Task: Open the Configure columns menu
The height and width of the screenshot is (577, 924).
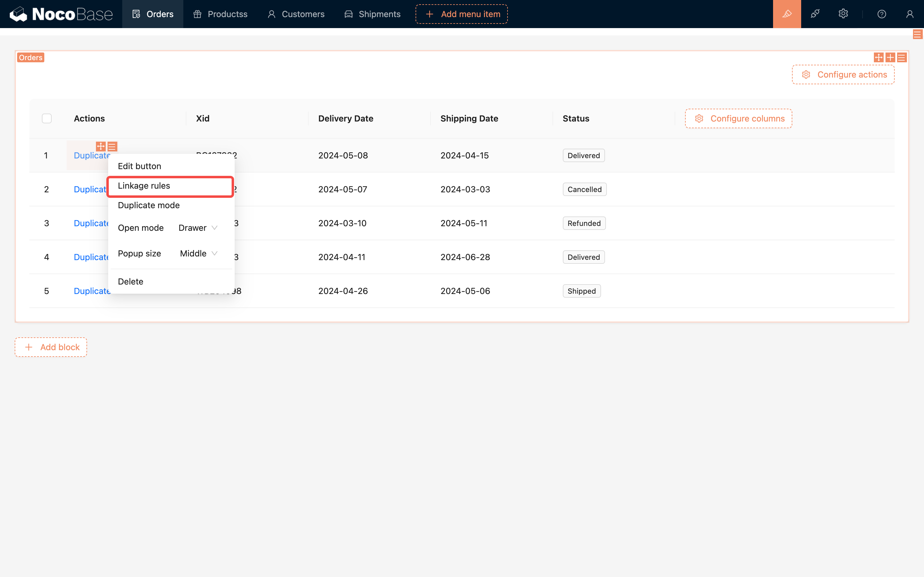Action: coord(738,118)
